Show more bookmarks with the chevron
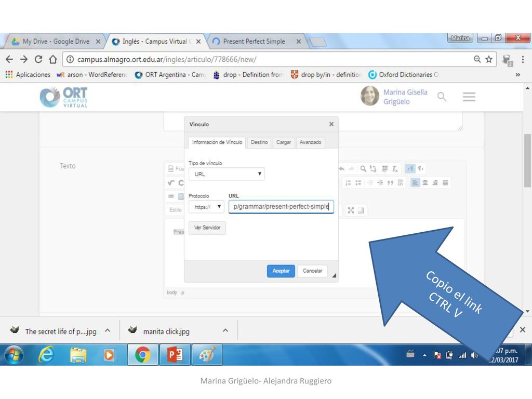The image size is (532, 399). [518, 75]
